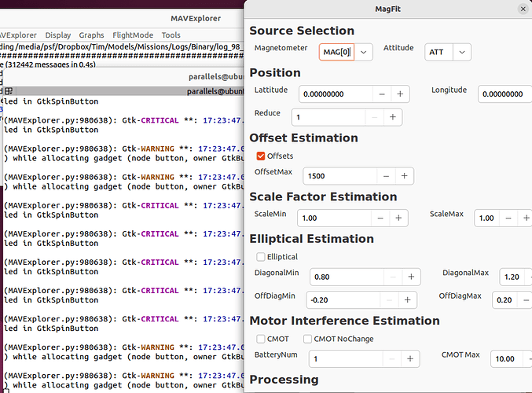Increase OffsetMax with the plus button
The height and width of the screenshot is (393, 532).
(x=404, y=176)
